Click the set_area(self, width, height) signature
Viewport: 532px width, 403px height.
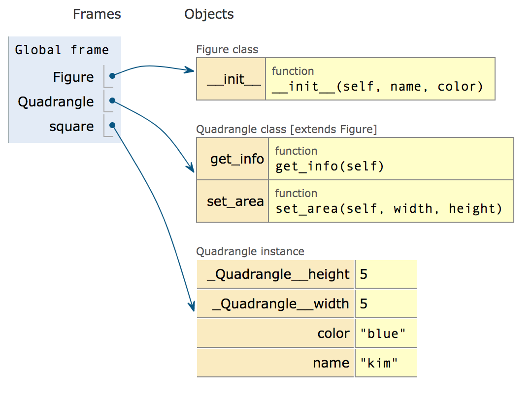(x=389, y=208)
